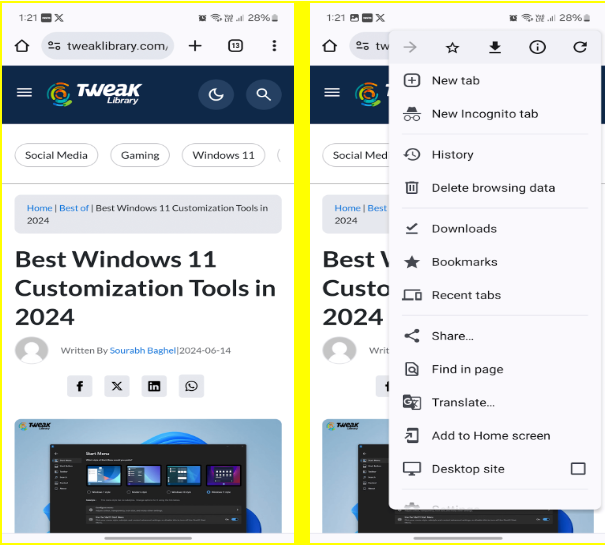Select the Gaming category chip
The height and width of the screenshot is (545, 605).
[140, 155]
